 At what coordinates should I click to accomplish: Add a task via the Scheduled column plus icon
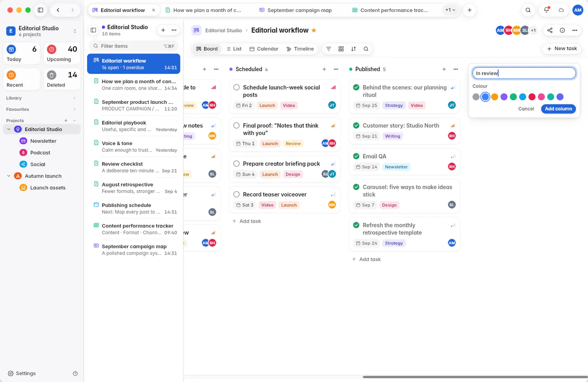point(324,69)
